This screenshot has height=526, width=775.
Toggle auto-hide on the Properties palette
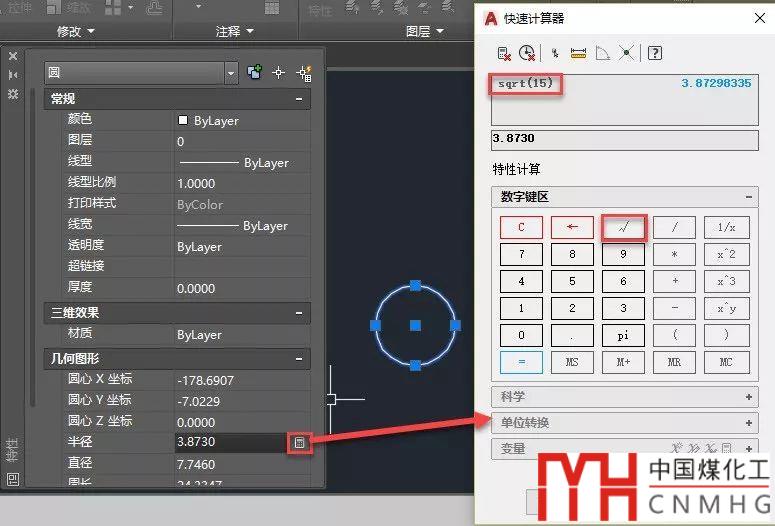(x=13, y=75)
